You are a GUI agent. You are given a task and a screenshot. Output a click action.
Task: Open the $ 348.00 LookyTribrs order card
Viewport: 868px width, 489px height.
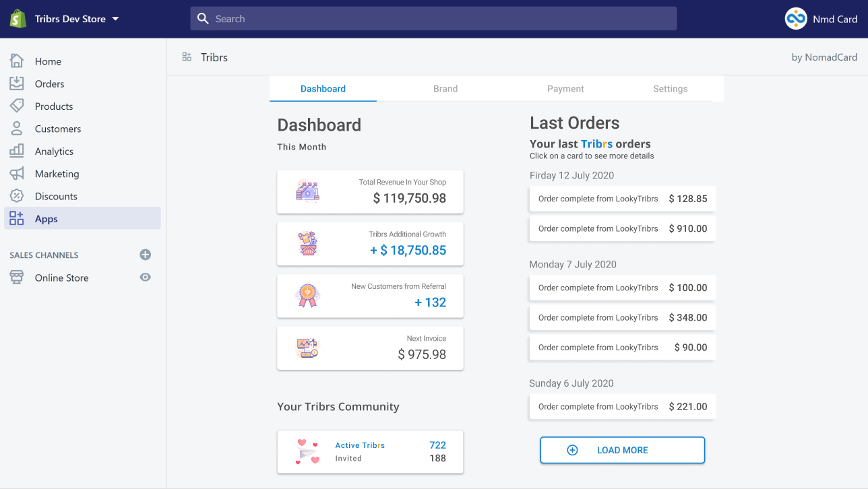coord(622,317)
